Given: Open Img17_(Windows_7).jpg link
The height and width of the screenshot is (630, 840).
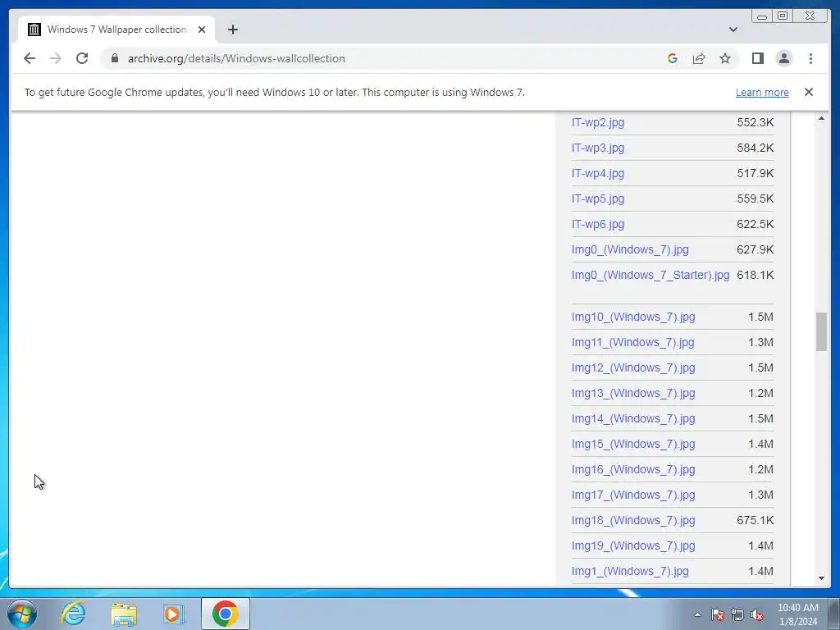Looking at the screenshot, I should (x=633, y=495).
